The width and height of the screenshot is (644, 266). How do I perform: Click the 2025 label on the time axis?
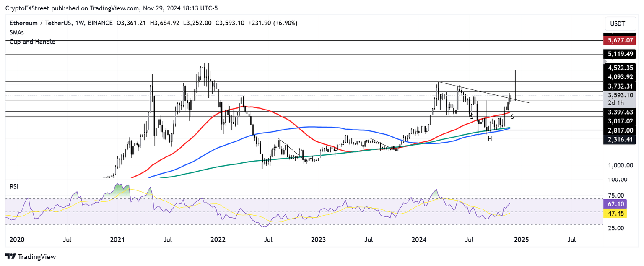point(522,240)
